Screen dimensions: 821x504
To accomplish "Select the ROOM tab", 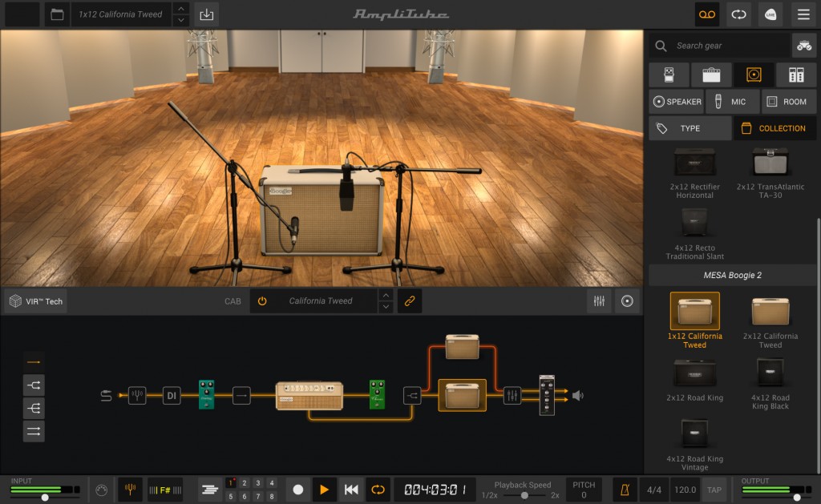I will (x=789, y=102).
